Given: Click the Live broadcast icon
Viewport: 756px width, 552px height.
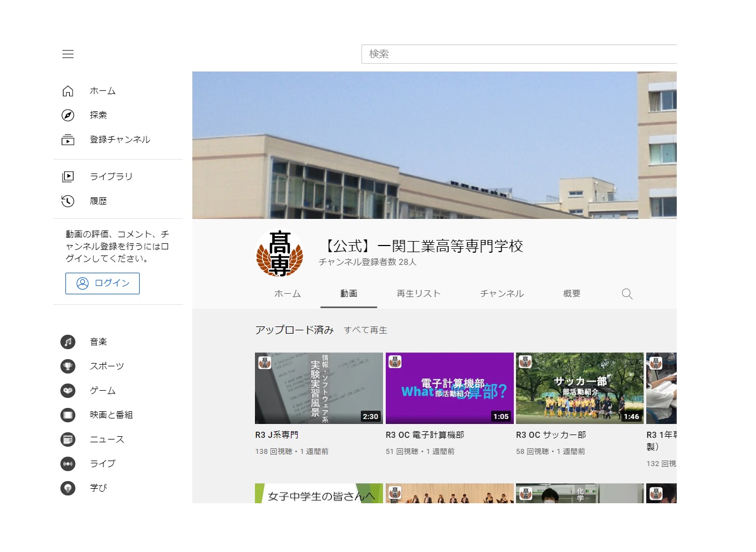Looking at the screenshot, I should [68, 464].
